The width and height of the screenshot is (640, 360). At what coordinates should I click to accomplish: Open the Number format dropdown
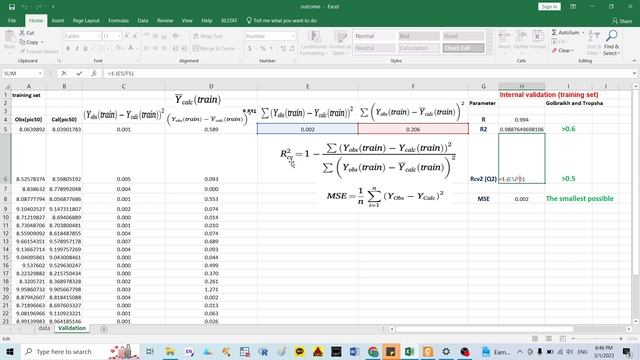click(293, 36)
